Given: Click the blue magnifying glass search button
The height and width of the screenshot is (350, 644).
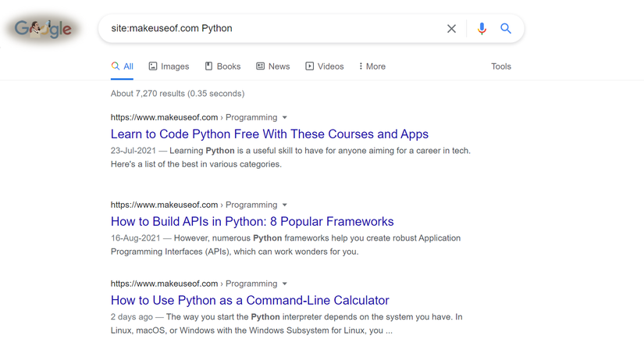Looking at the screenshot, I should [506, 29].
